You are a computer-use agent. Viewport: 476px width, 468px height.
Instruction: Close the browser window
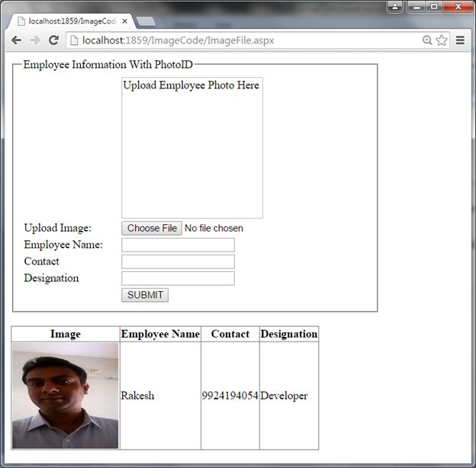pos(458,6)
